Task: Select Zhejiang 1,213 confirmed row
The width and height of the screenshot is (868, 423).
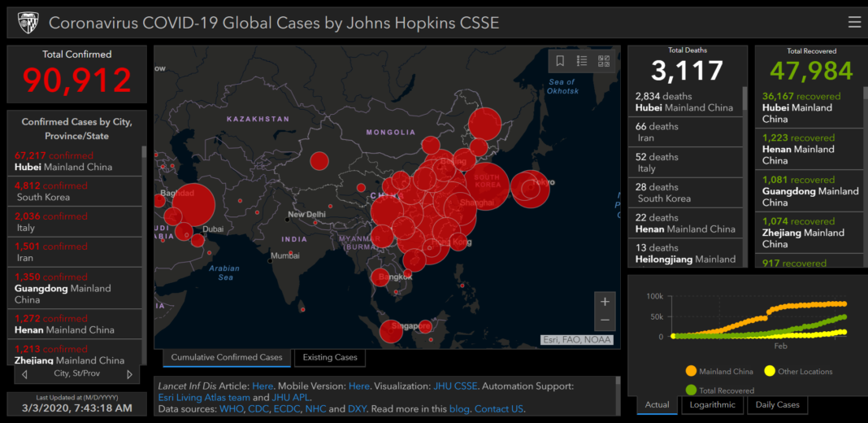Action: pyautogui.click(x=74, y=351)
